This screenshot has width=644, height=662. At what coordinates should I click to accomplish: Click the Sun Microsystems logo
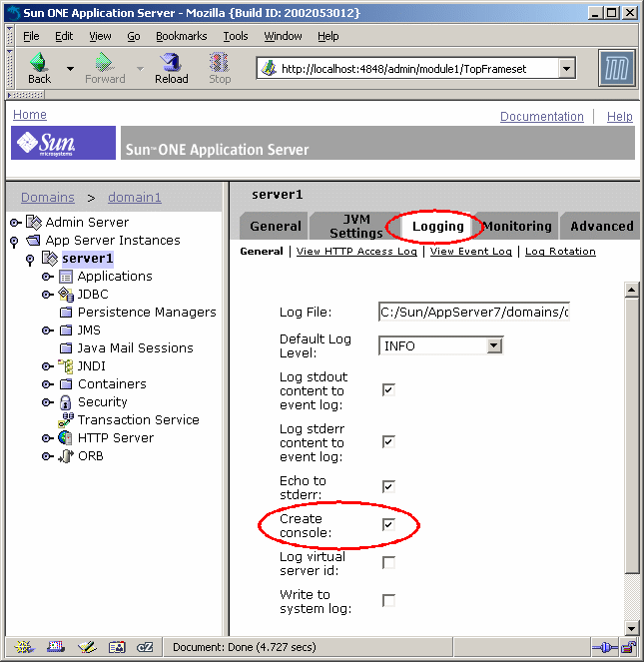point(63,143)
